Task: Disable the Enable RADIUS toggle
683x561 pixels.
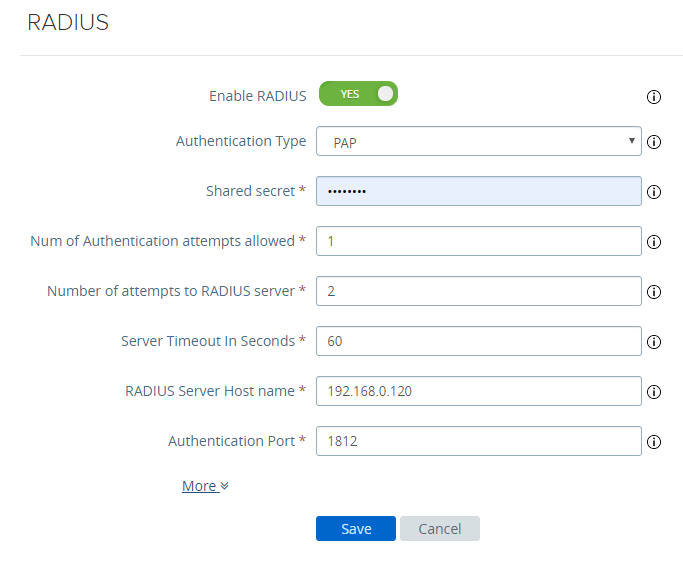Action: [358, 94]
